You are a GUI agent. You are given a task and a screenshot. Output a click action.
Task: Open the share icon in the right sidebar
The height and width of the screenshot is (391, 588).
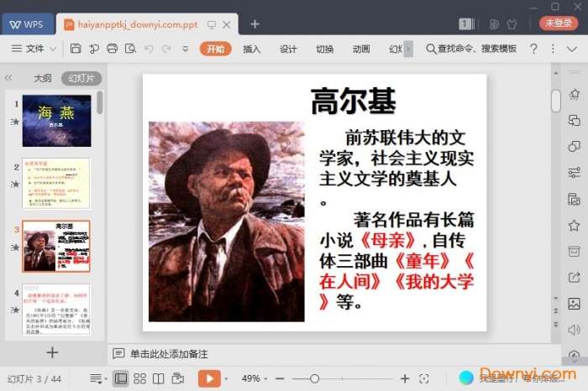tap(574, 277)
